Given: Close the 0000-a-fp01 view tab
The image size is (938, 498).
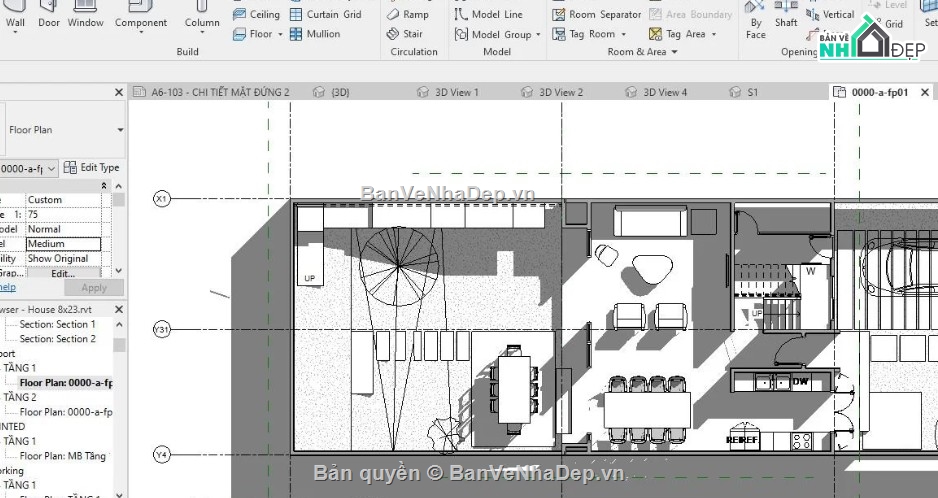Looking at the screenshot, I should [925, 92].
